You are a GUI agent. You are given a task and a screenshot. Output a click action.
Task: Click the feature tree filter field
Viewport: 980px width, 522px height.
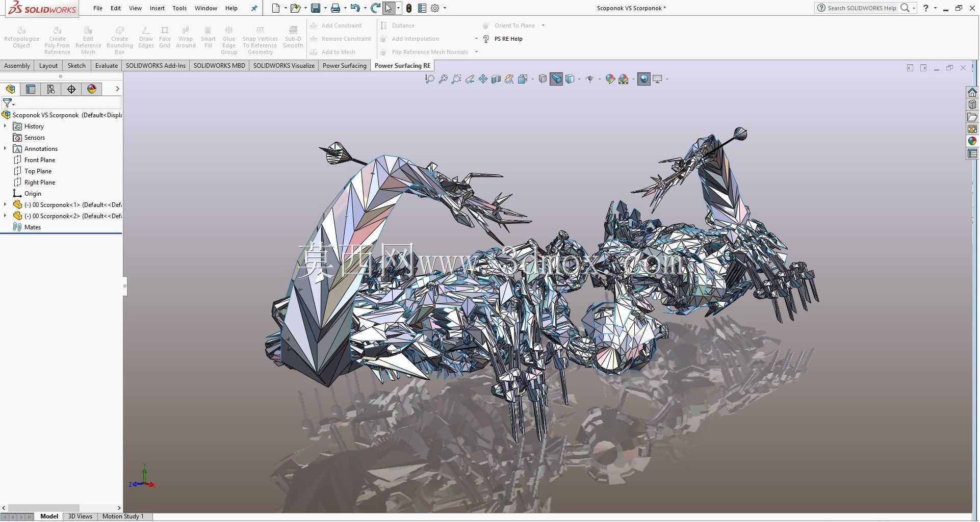pos(62,103)
